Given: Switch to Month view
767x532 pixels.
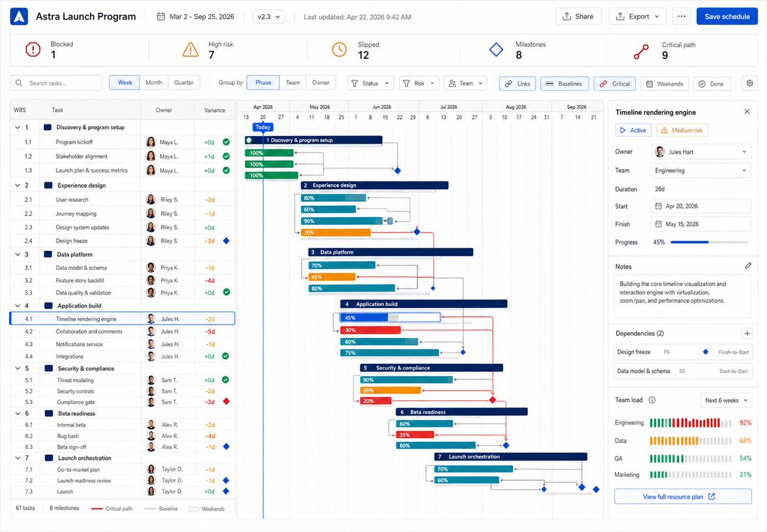Looking at the screenshot, I should click(153, 82).
